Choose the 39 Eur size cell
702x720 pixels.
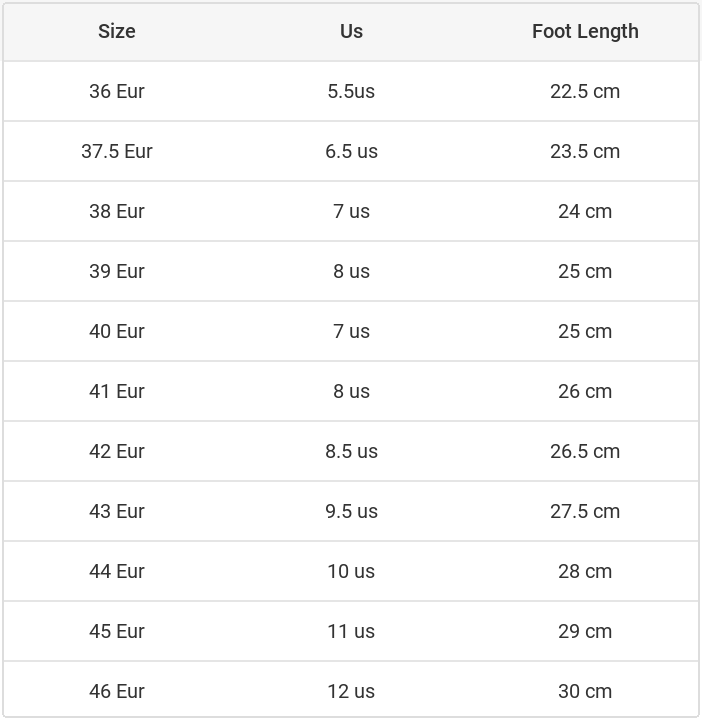pyautogui.click(x=117, y=271)
